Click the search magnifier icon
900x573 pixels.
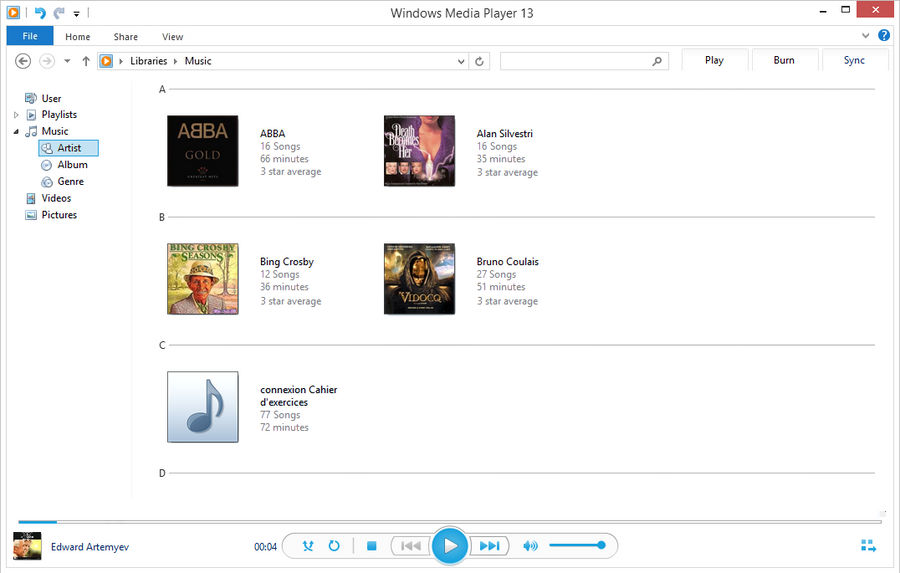[657, 61]
